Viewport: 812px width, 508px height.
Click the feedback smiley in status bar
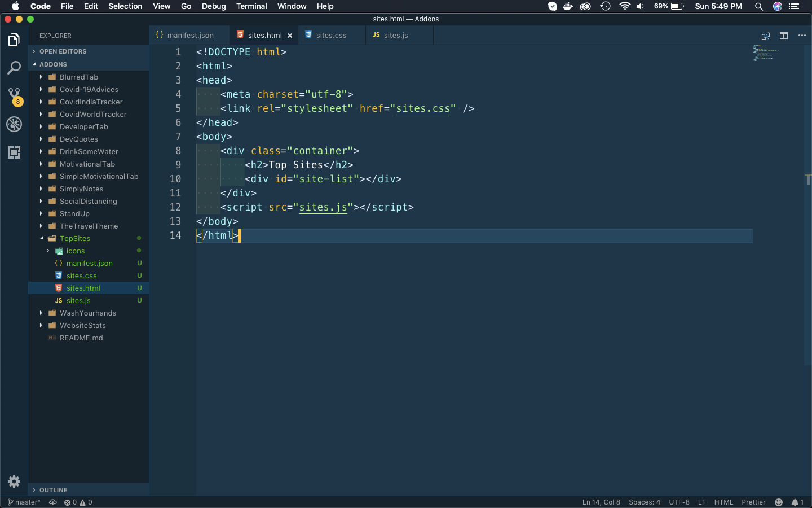[x=779, y=502]
